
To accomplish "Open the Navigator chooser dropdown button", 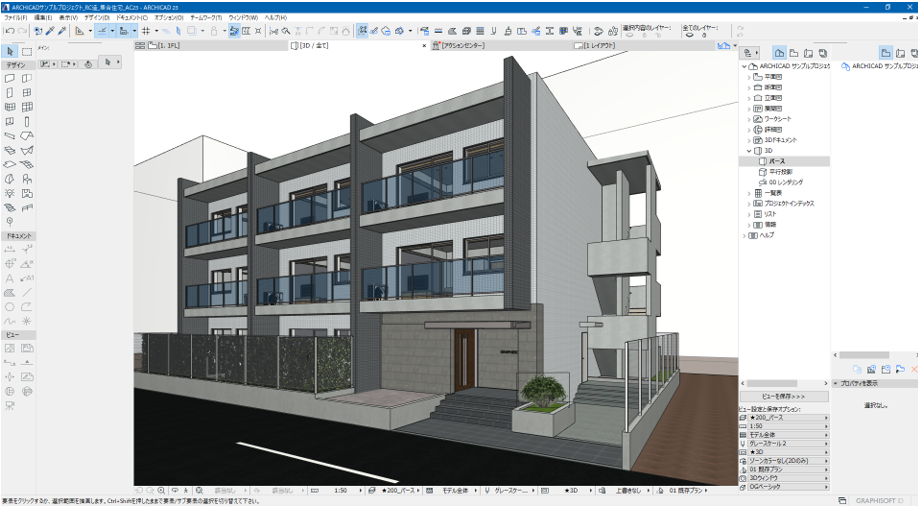I will click(749, 53).
